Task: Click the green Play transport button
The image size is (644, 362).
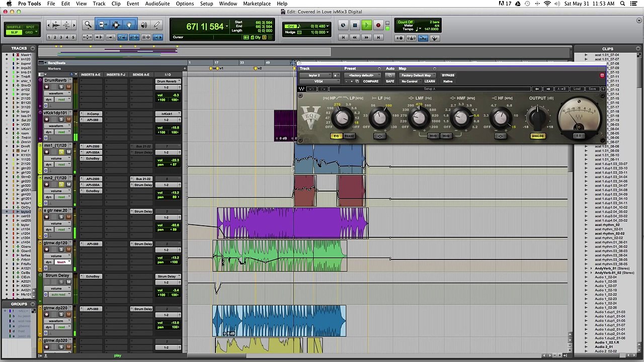Action: click(366, 25)
